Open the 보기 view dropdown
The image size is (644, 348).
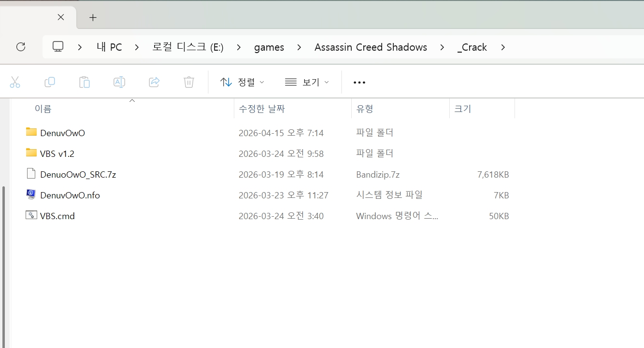[307, 82]
